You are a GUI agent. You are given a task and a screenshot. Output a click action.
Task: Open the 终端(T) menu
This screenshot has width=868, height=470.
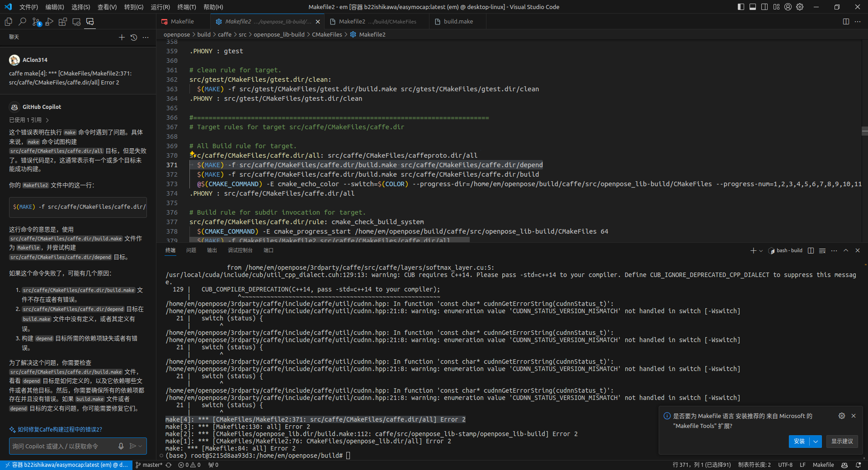(x=187, y=7)
